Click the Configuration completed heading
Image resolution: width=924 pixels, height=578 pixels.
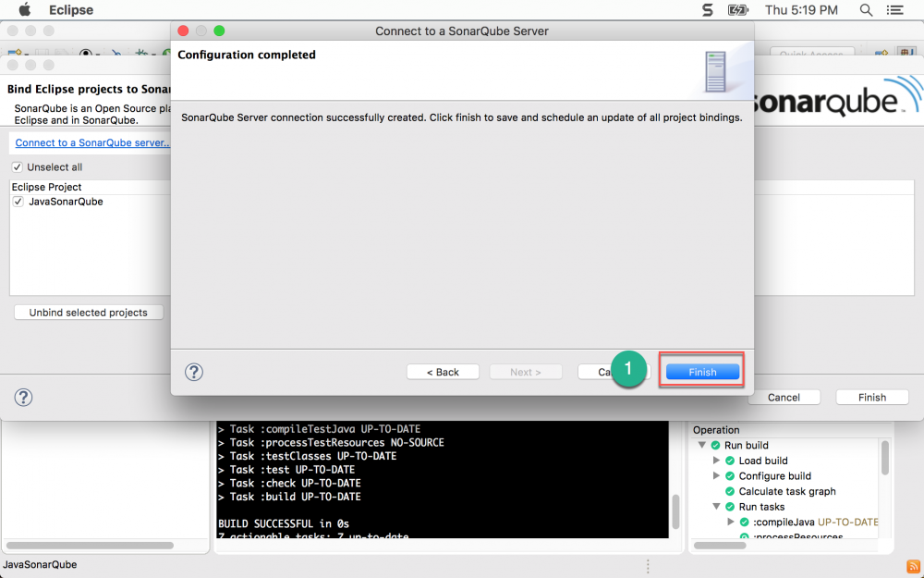247,55
